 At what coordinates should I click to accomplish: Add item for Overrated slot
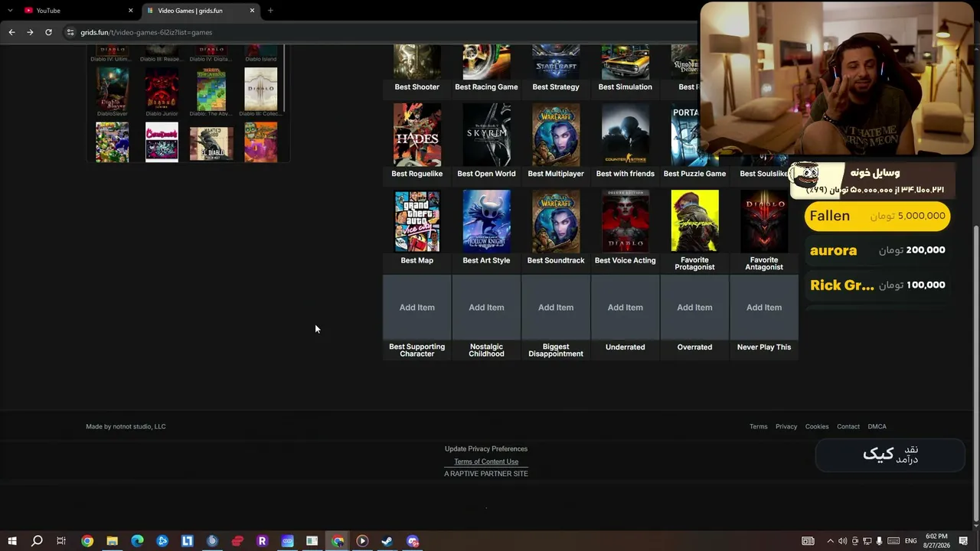(x=694, y=308)
